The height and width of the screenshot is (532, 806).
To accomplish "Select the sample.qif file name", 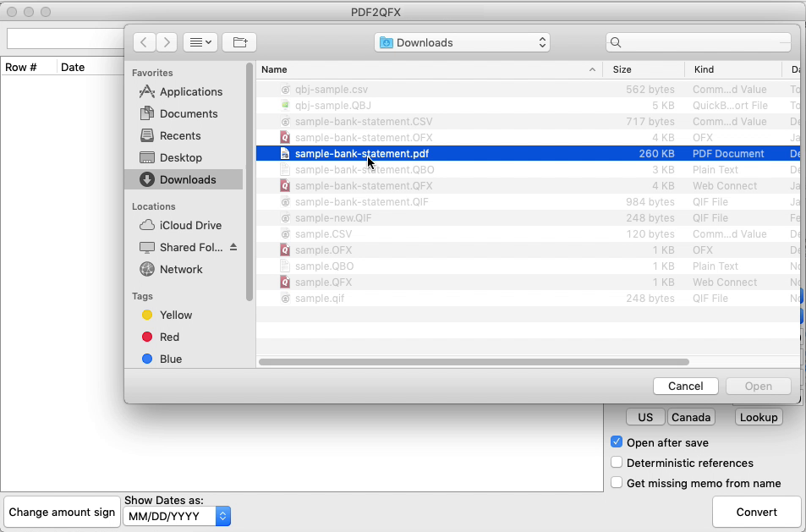I will [x=319, y=298].
